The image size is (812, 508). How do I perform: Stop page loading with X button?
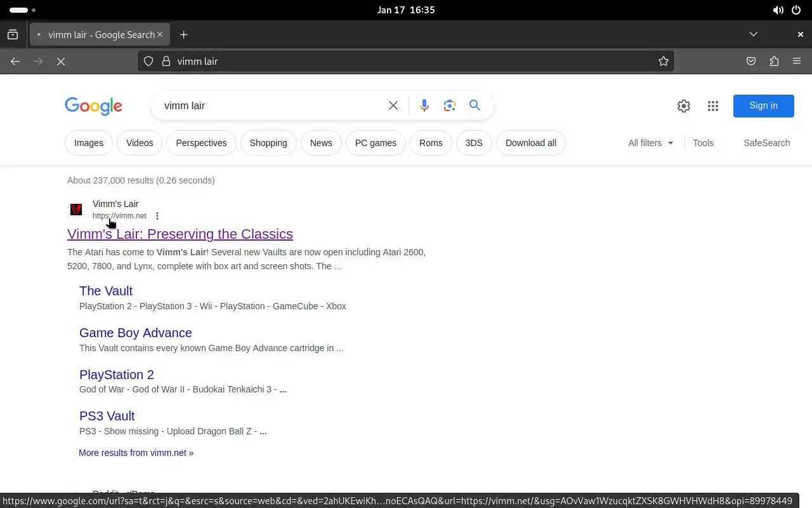[x=61, y=61]
